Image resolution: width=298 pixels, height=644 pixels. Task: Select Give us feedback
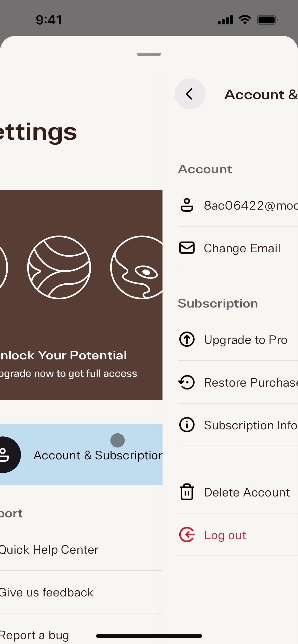46,593
